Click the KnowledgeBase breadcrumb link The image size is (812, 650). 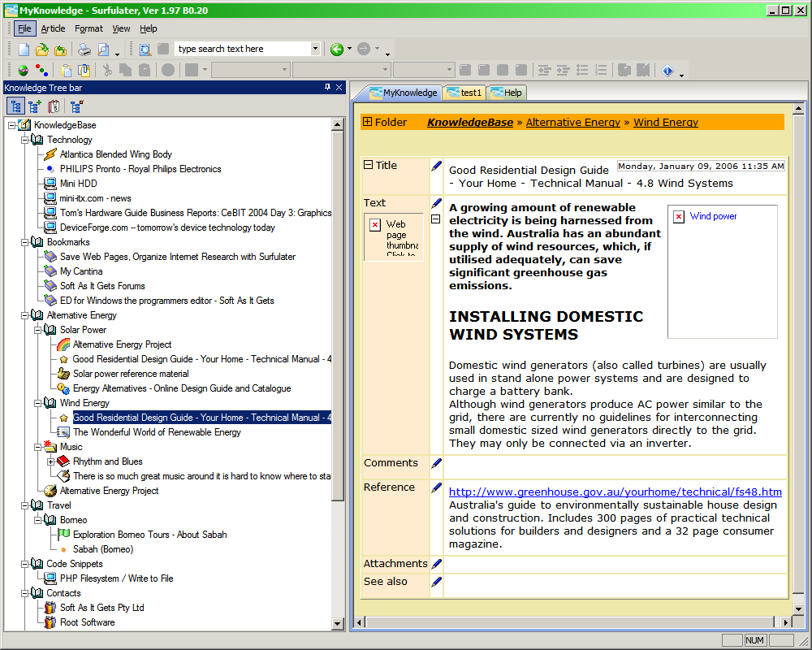coord(470,123)
